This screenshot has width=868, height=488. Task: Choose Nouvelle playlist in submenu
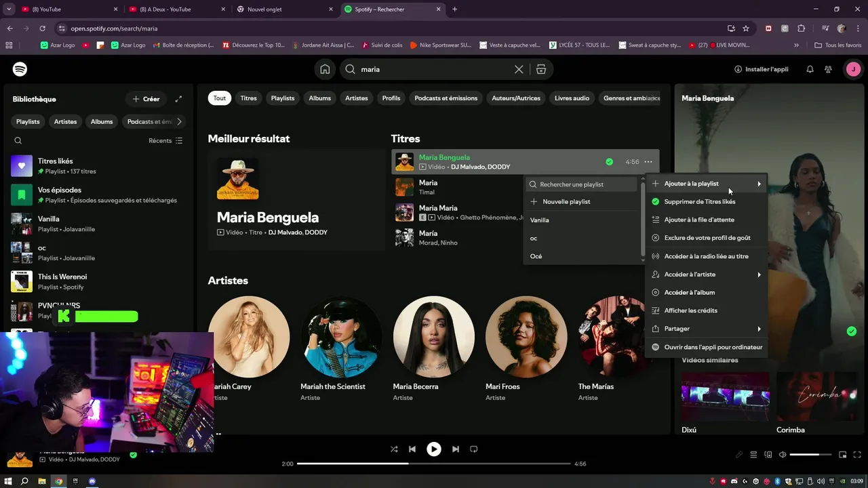pos(583,201)
